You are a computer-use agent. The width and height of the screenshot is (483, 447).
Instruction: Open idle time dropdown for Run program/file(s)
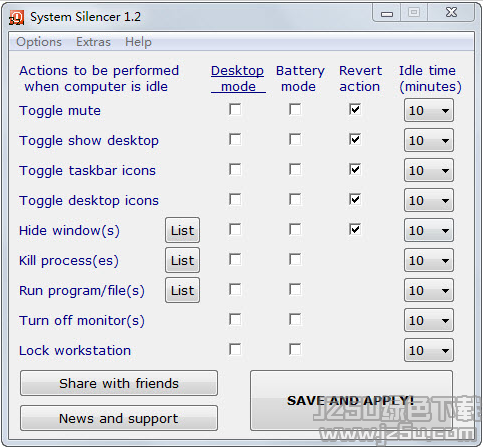[x=429, y=290]
